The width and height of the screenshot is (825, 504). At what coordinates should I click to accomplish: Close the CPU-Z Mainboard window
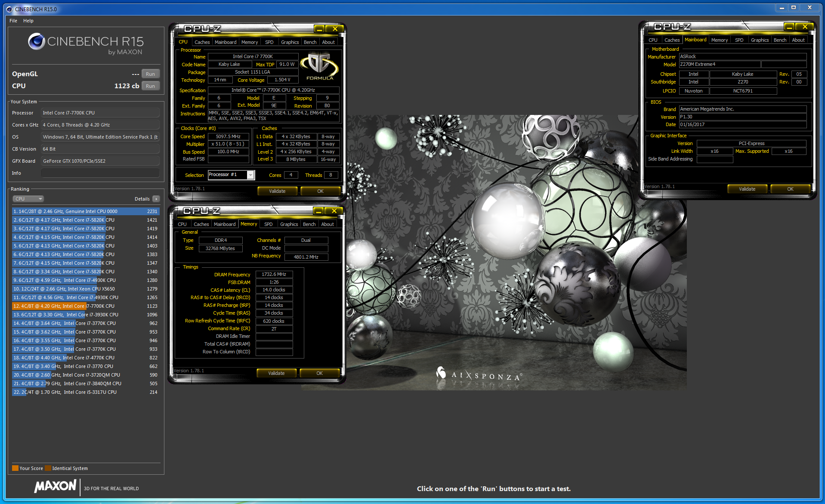[805, 27]
